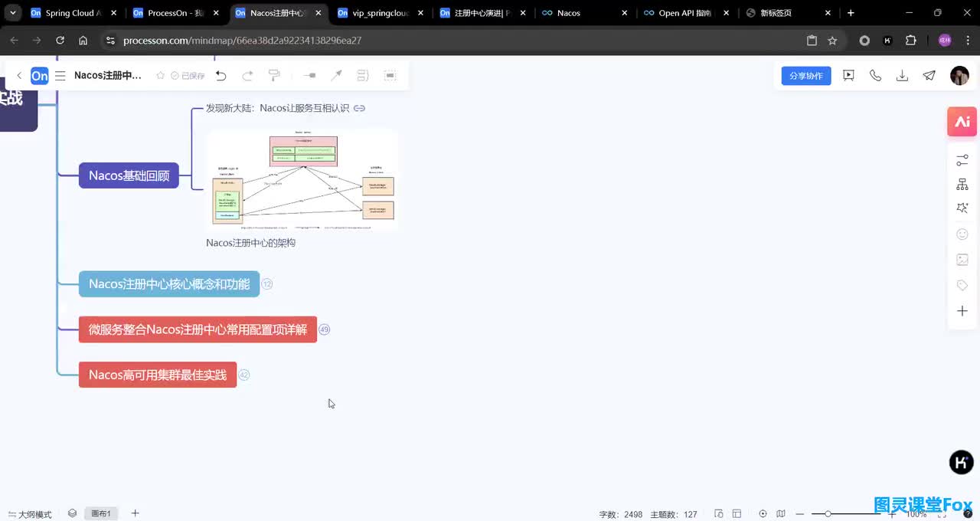Bookmark this page with star icon

click(x=832, y=41)
